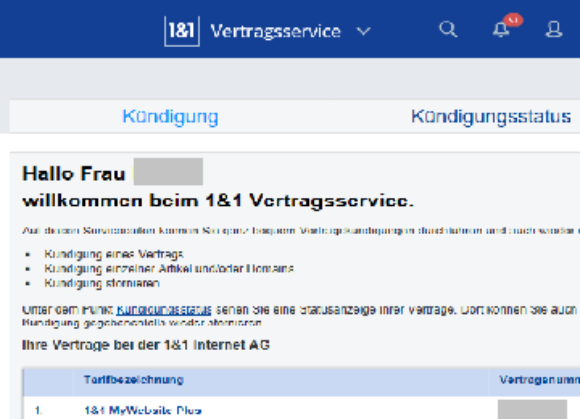The image size is (580, 419).
Task: Click the Vertragsservice header title
Action: tap(276, 31)
